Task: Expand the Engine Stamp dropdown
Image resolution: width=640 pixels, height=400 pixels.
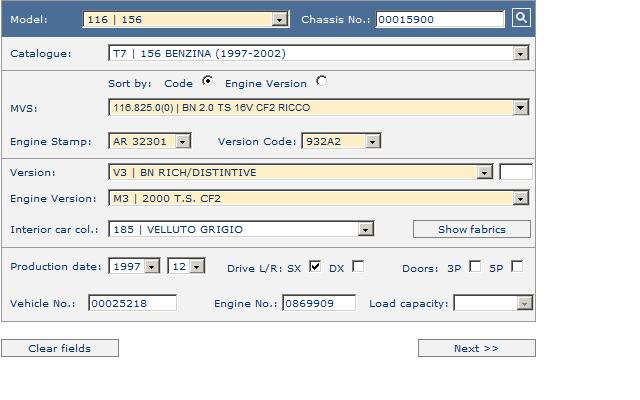Action: [182, 142]
